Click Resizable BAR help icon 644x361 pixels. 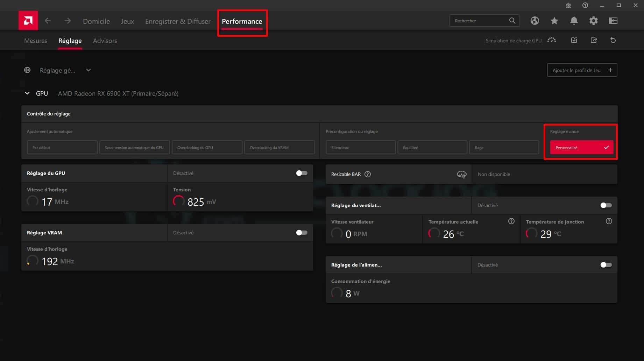368,174
